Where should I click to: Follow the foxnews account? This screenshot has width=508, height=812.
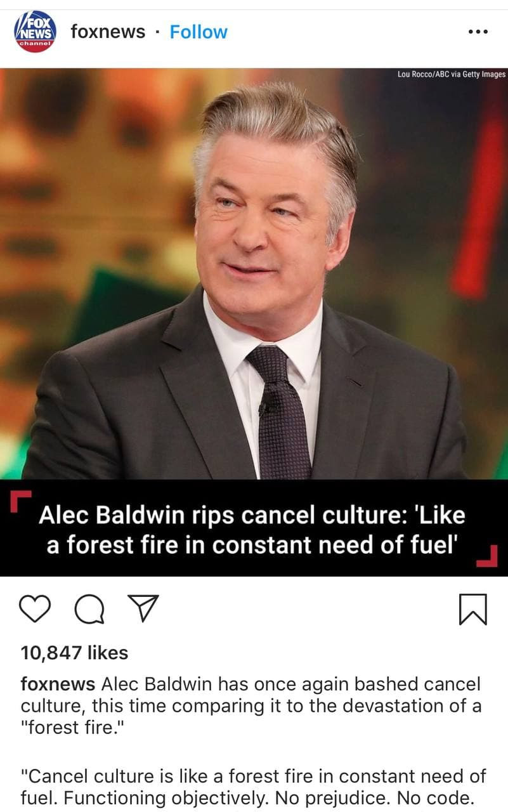click(199, 32)
